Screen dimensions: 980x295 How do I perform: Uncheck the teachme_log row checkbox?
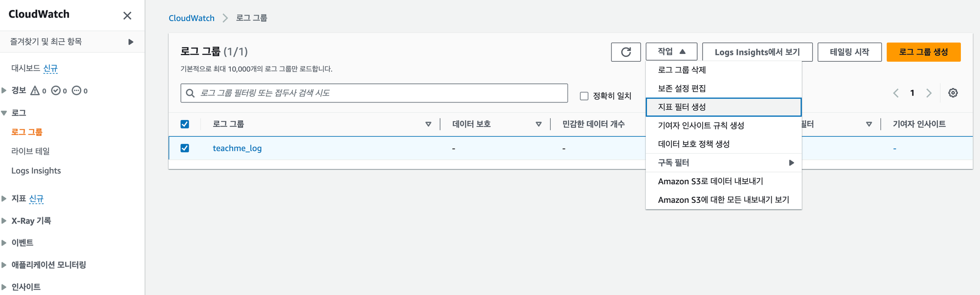[185, 148]
